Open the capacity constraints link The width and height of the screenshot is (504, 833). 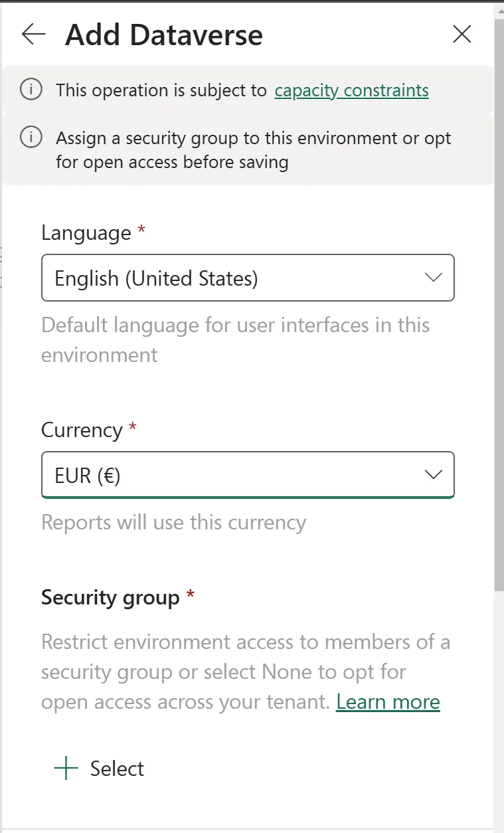coord(351,90)
